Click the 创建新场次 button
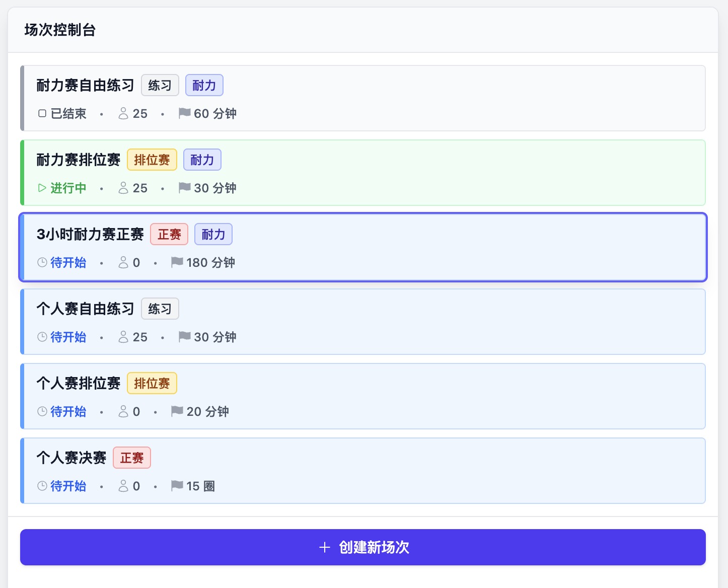Screen dimensions: 728x588 click(363, 547)
